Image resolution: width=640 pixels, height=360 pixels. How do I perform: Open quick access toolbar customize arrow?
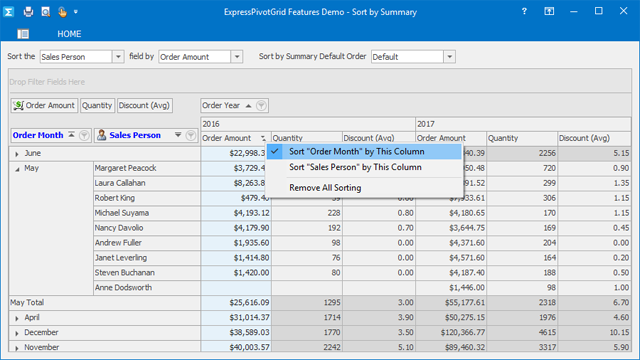(76, 12)
